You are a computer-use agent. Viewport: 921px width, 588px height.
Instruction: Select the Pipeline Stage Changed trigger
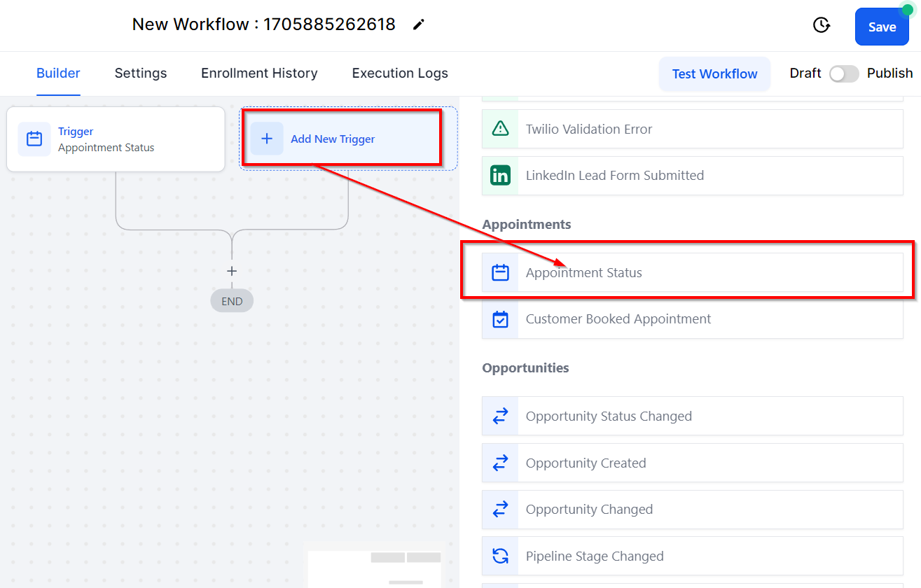point(693,556)
